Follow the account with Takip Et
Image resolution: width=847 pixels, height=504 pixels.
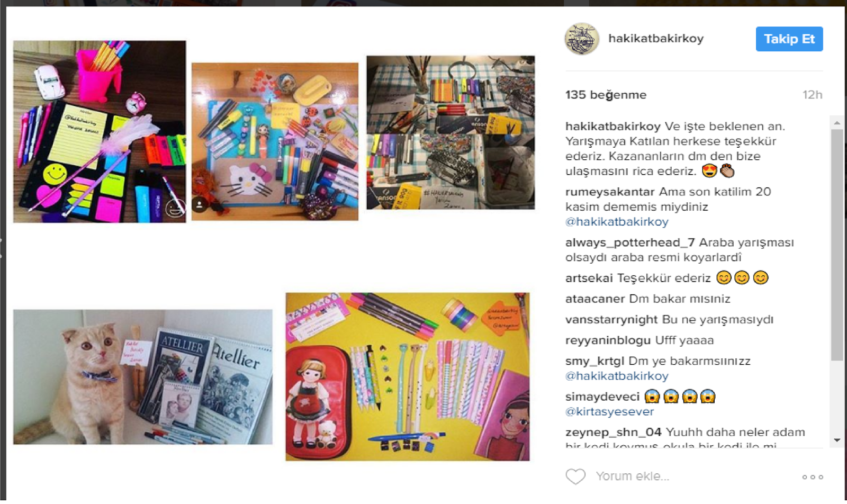[789, 39]
